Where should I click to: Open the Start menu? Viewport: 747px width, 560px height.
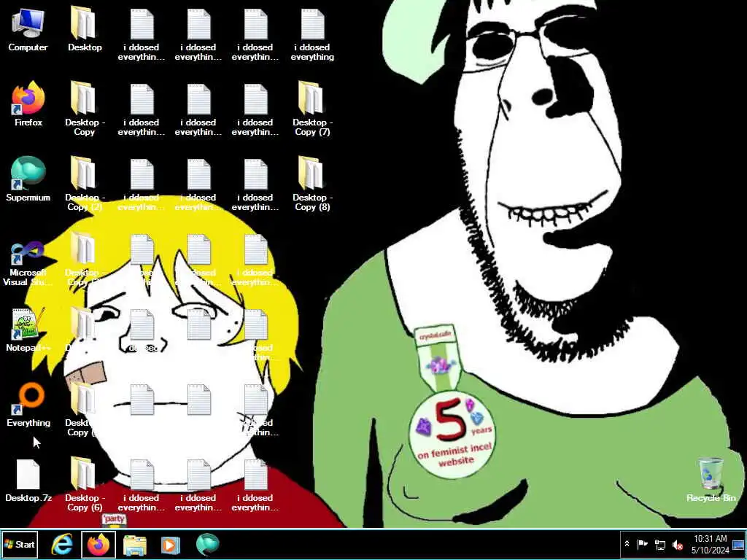(20, 544)
